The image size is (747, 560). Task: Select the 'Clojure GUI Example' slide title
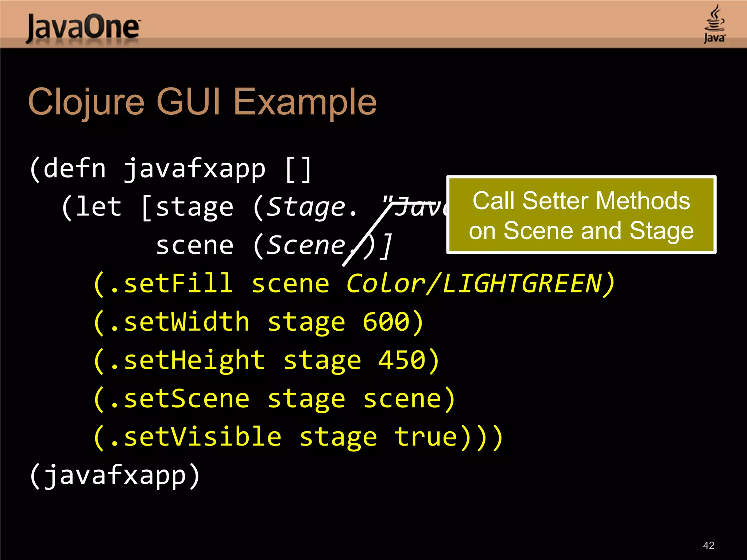coord(202,102)
